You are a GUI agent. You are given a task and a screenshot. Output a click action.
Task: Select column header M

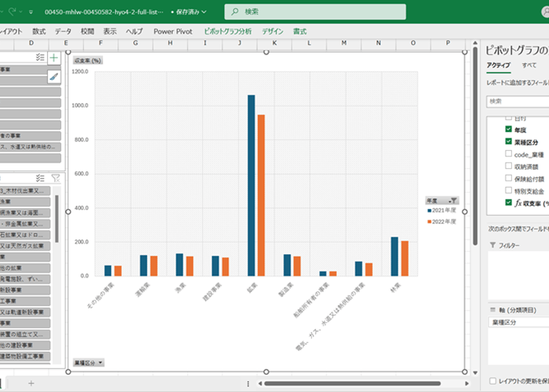(344, 43)
